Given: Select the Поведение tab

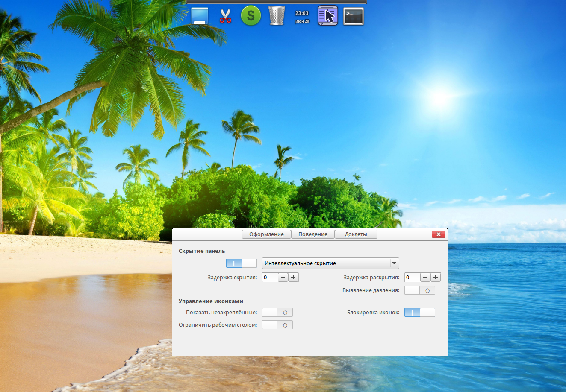Looking at the screenshot, I should click(313, 234).
